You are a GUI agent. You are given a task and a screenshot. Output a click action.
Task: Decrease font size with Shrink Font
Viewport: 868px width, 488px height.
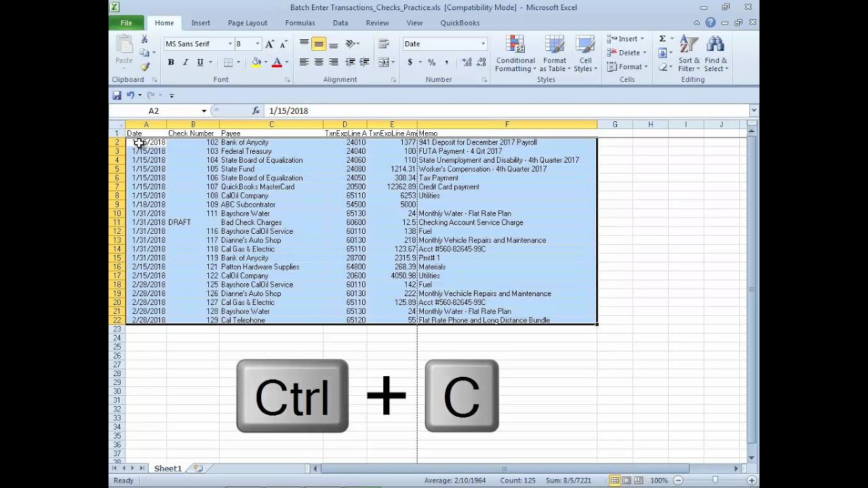pyautogui.click(x=283, y=44)
